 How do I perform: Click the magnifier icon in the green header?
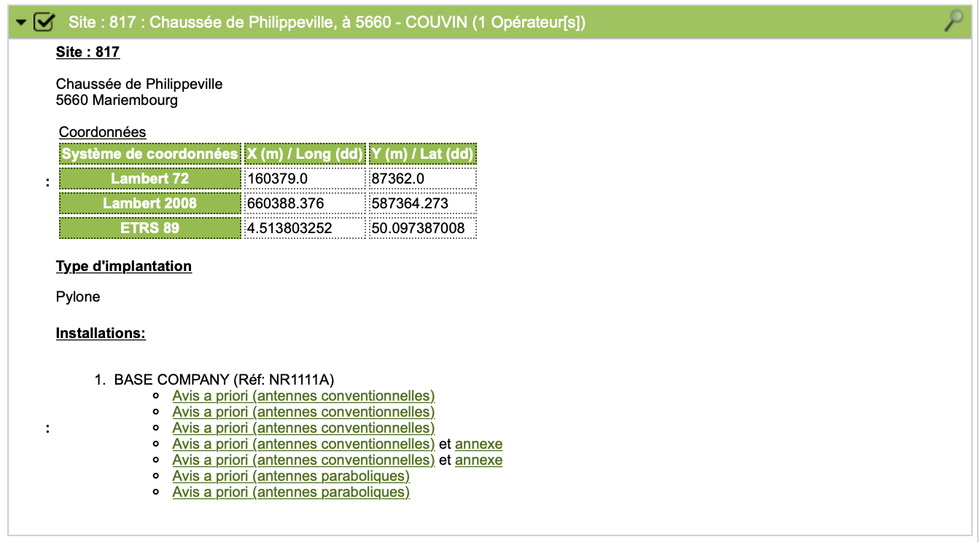pos(953,22)
